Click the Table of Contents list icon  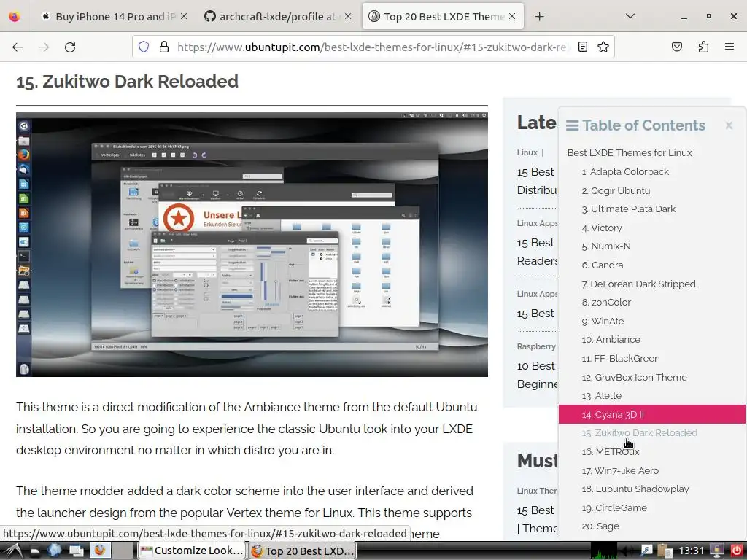(x=572, y=125)
